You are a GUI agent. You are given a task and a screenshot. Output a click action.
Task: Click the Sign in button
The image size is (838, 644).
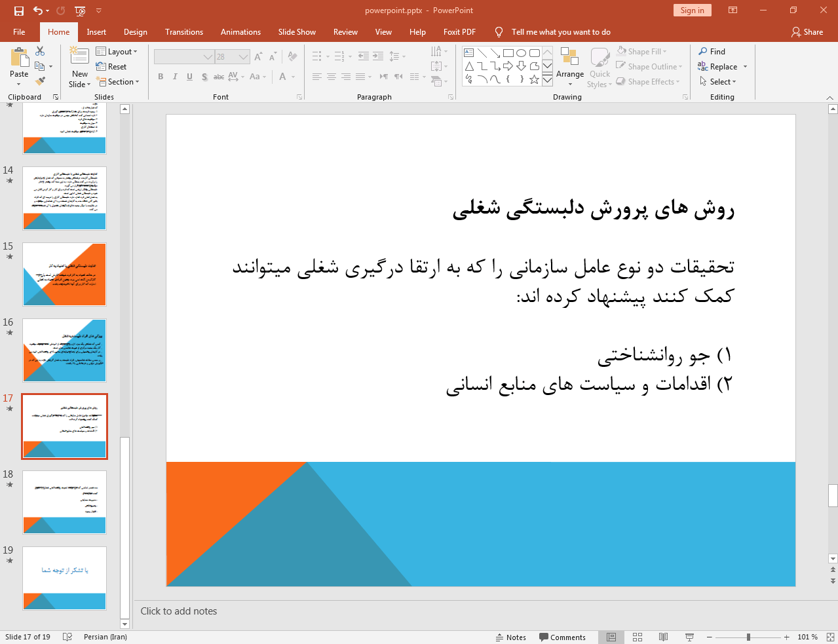pyautogui.click(x=692, y=10)
